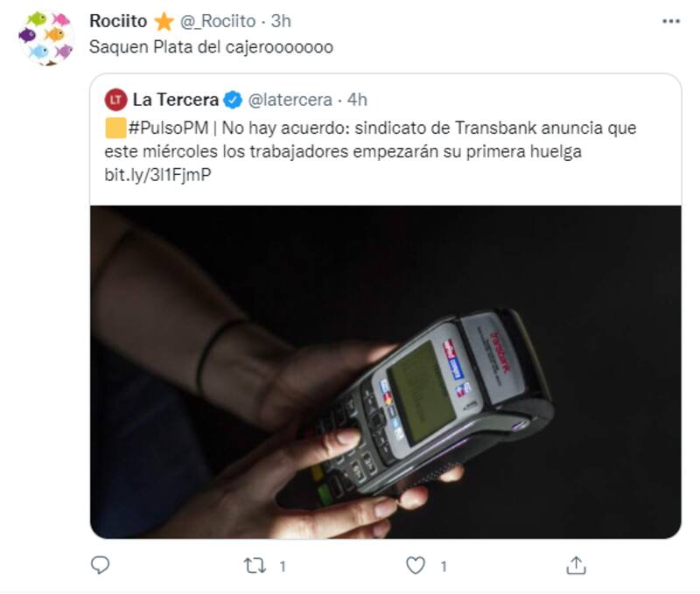Open the reply speech bubble icon

pyautogui.click(x=100, y=565)
